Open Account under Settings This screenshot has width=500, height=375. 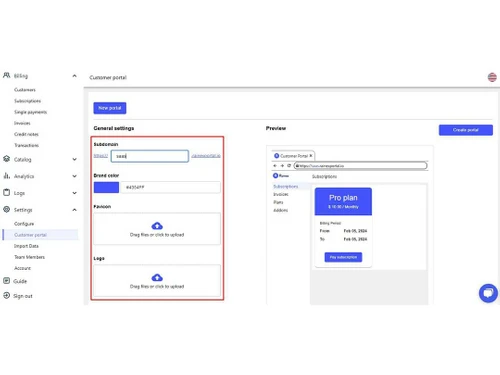pos(22,268)
